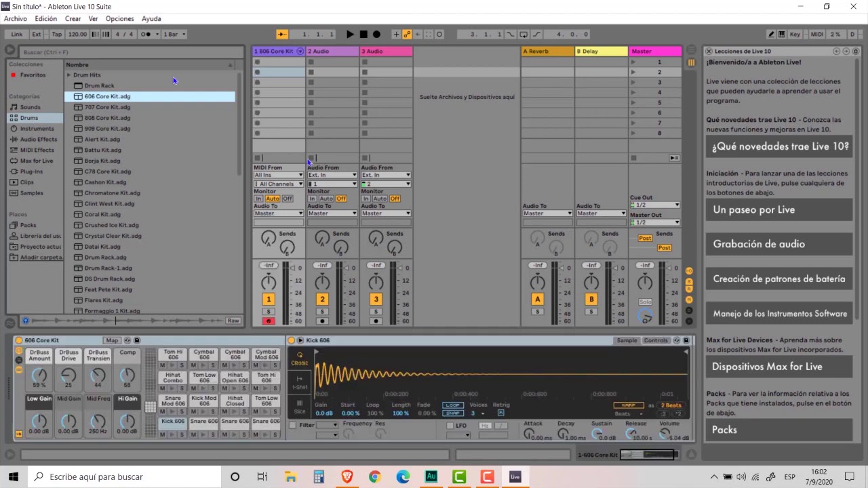Expand the Drum Hits folder
Viewport: 868px width, 488px height.
pyautogui.click(x=68, y=75)
